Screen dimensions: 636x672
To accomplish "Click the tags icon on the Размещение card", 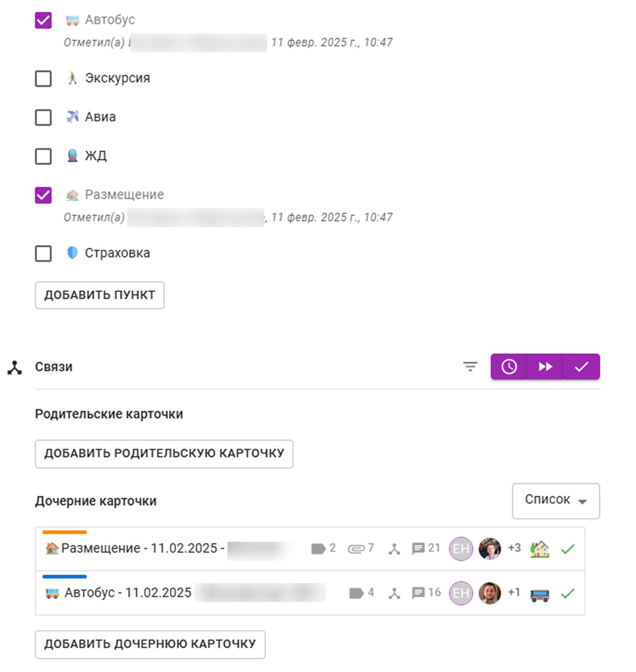I will (x=318, y=548).
